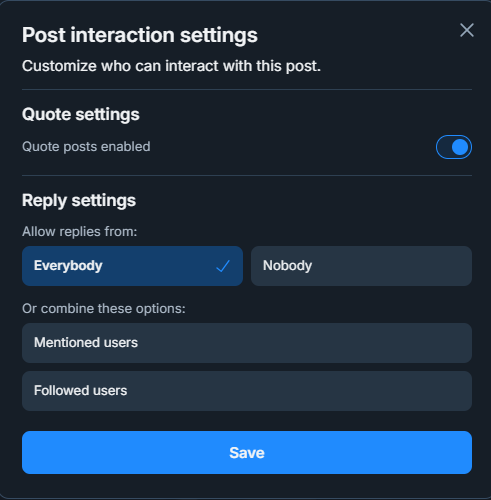491x500 pixels.
Task: Click the Quote settings heading
Action: (x=81, y=115)
